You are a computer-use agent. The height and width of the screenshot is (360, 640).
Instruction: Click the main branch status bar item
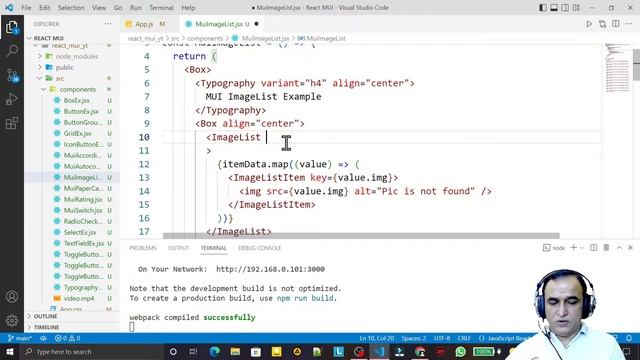(20, 338)
